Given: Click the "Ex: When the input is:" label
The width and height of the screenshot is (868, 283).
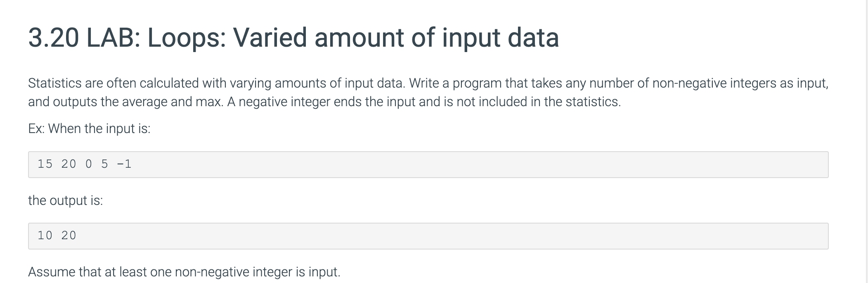Looking at the screenshot, I should 89,129.
